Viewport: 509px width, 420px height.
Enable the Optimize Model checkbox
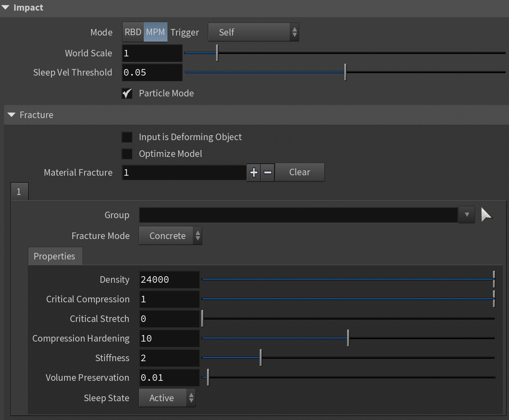click(127, 154)
